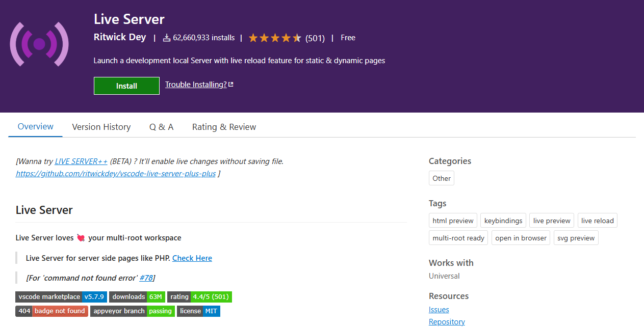Click the appveyor branch passing badge

pos(133,311)
